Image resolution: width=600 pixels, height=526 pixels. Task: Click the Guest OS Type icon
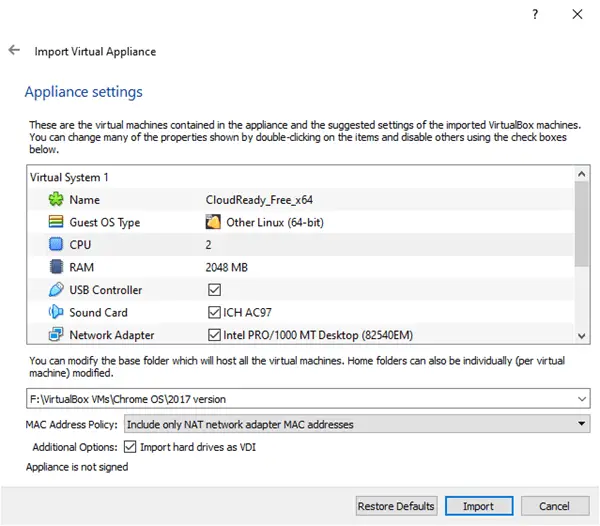click(56, 222)
